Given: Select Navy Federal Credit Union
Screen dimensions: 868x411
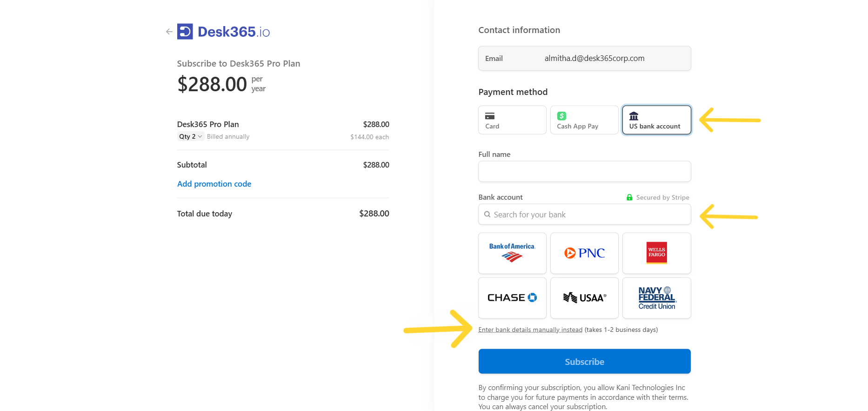Looking at the screenshot, I should pyautogui.click(x=656, y=298).
